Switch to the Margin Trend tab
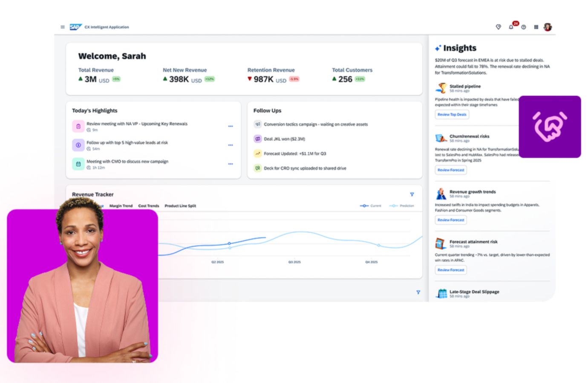Viewport: 588px width, 383px height. coord(121,206)
